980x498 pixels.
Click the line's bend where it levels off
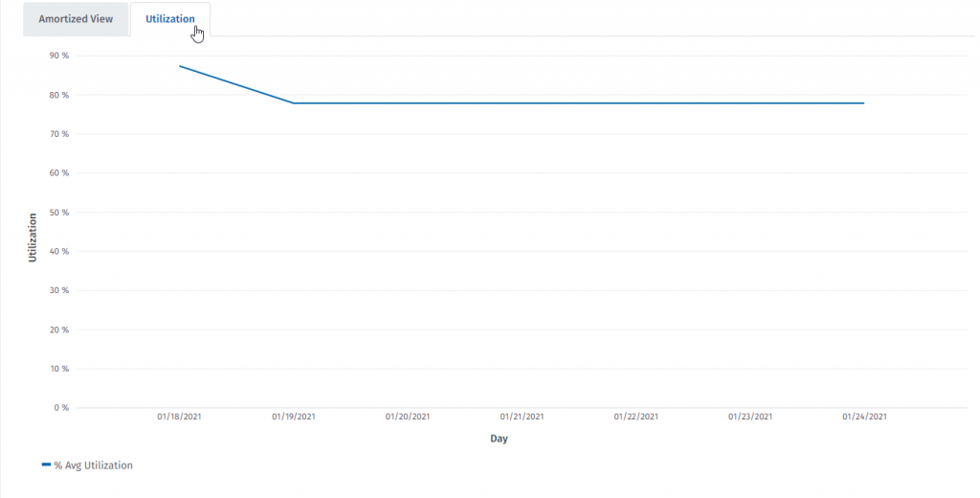(294, 102)
